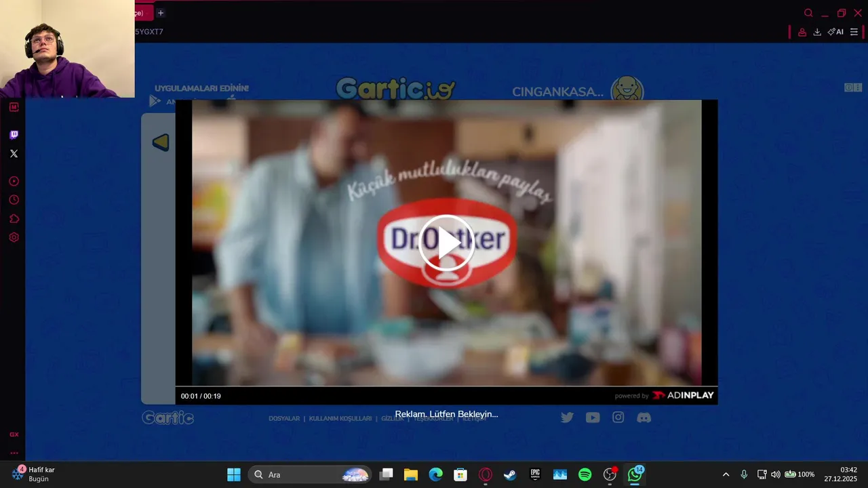The image size is (868, 488).
Task: Open X (Twitter) panel in sidebar
Action: coord(14,154)
